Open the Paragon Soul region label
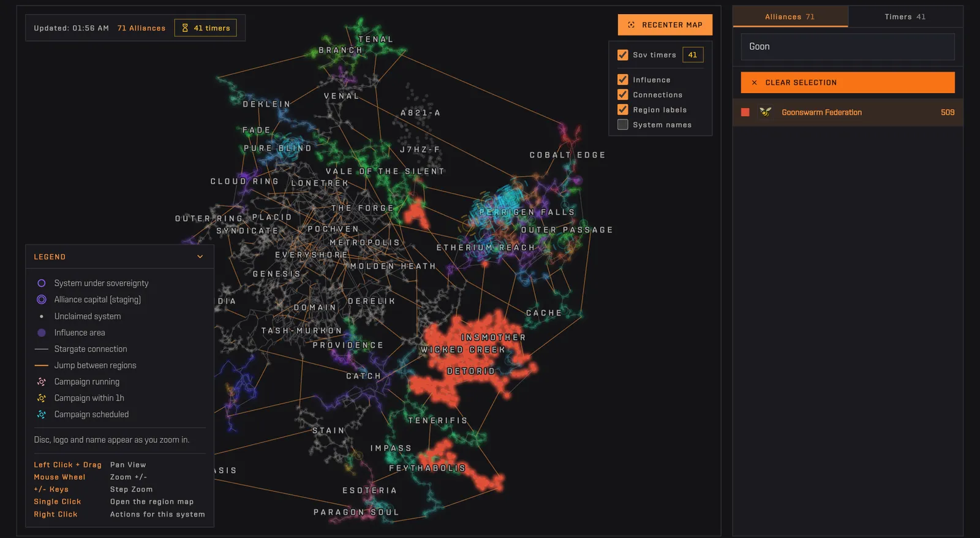The image size is (980, 538). pos(356,512)
